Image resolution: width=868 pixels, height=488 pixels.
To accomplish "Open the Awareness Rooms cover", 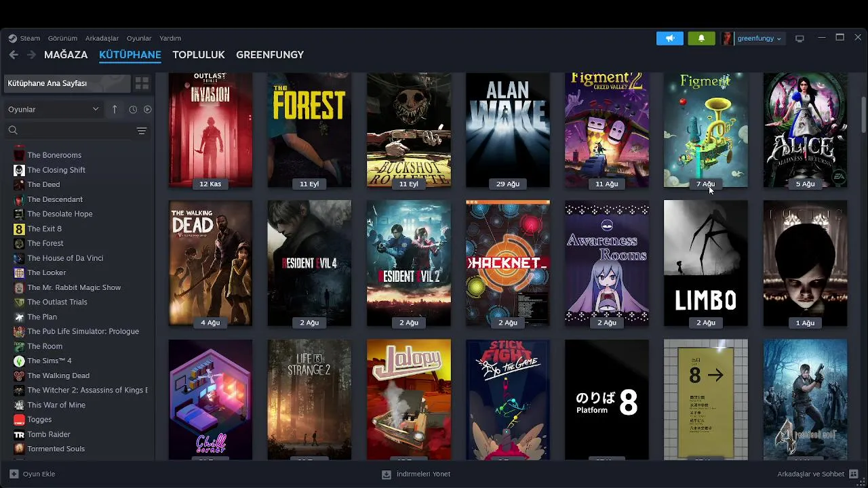I will 607,263.
